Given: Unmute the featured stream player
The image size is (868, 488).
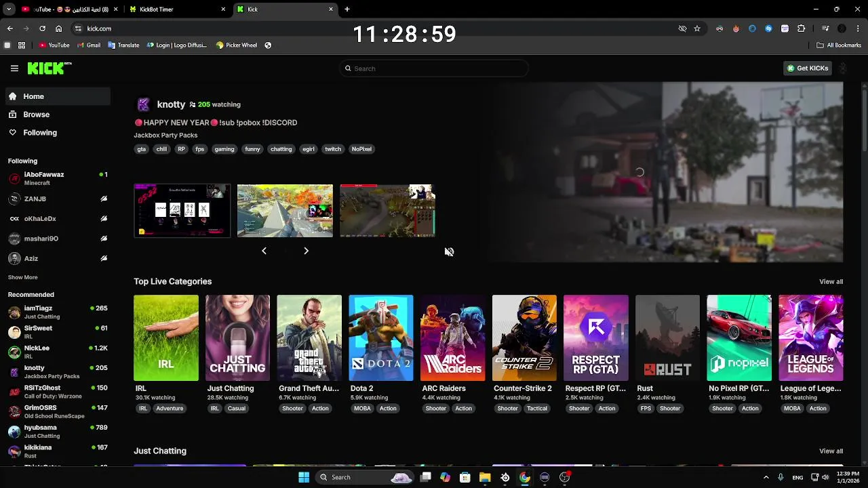Looking at the screenshot, I should click(x=449, y=251).
